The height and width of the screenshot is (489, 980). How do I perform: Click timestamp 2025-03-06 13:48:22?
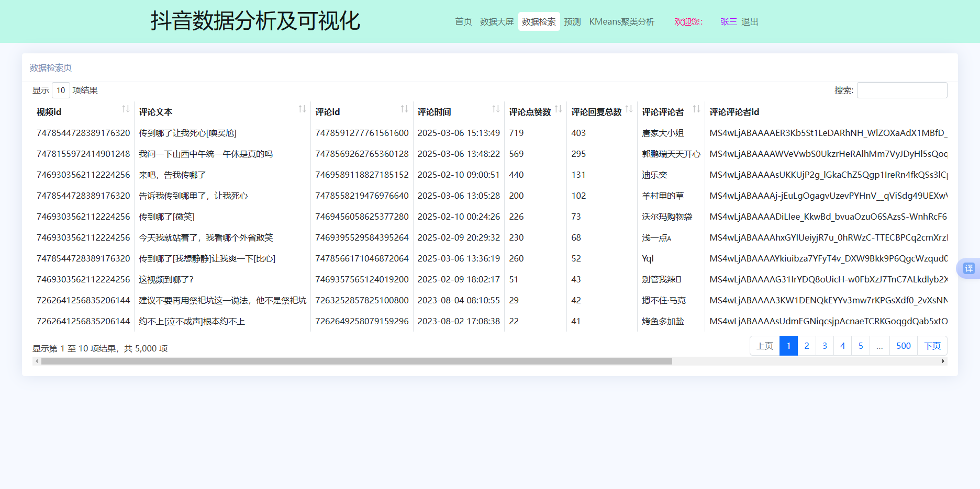(x=459, y=154)
